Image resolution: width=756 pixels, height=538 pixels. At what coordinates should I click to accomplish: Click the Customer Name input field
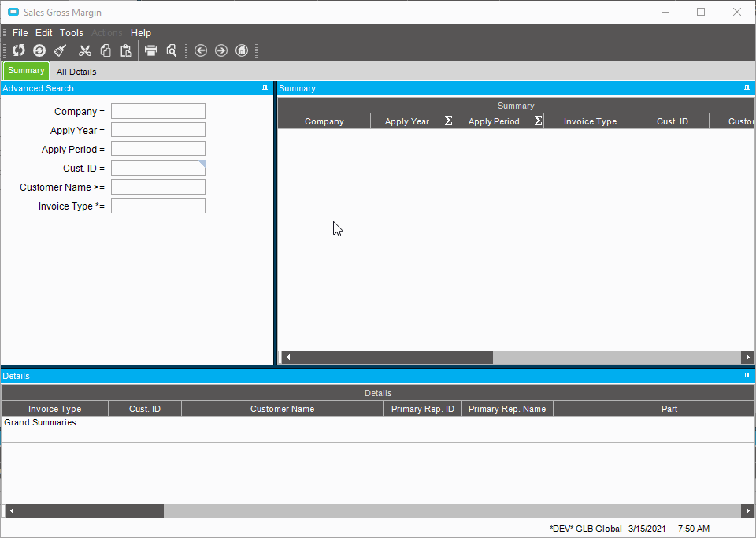click(x=158, y=187)
